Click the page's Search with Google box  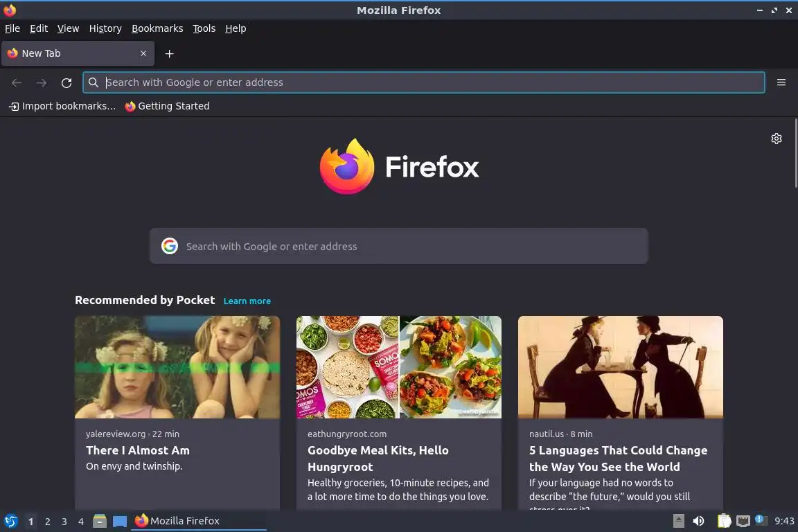coord(398,246)
